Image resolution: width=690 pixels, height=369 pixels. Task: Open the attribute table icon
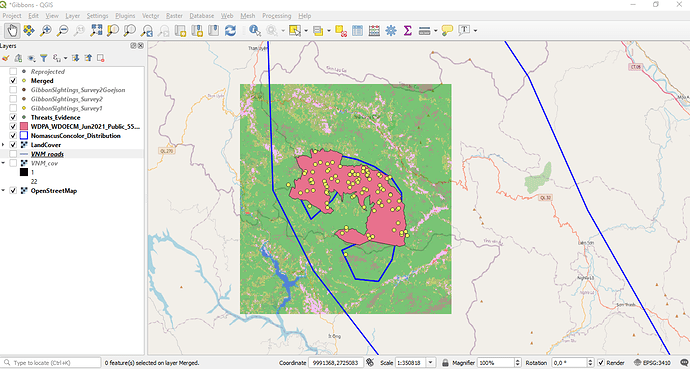[x=357, y=30]
